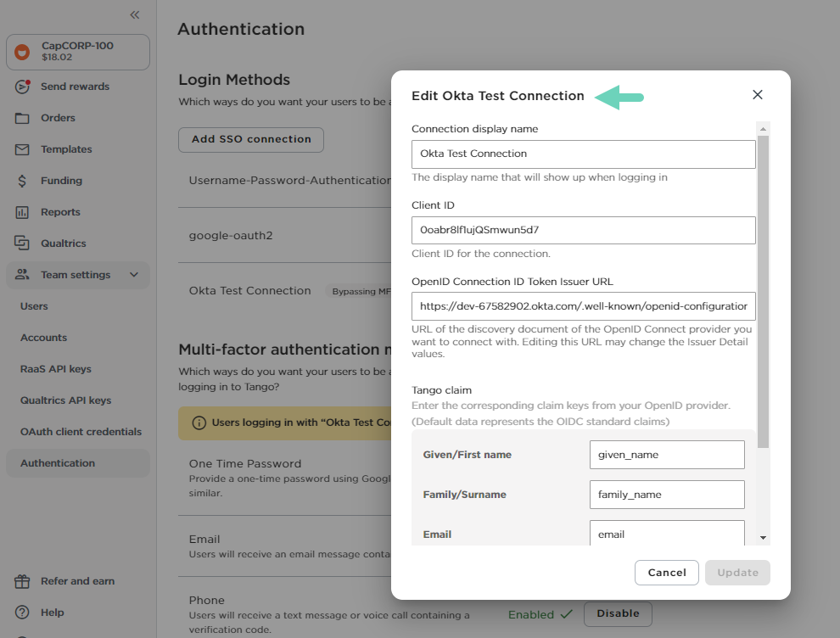Click the Update button
The width and height of the screenshot is (840, 638).
[737, 573]
